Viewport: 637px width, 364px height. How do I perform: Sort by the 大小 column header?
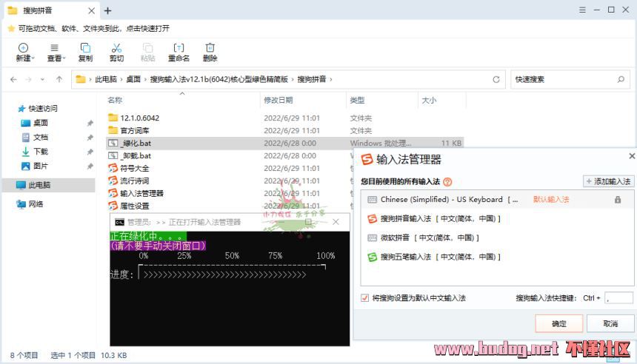tap(429, 100)
